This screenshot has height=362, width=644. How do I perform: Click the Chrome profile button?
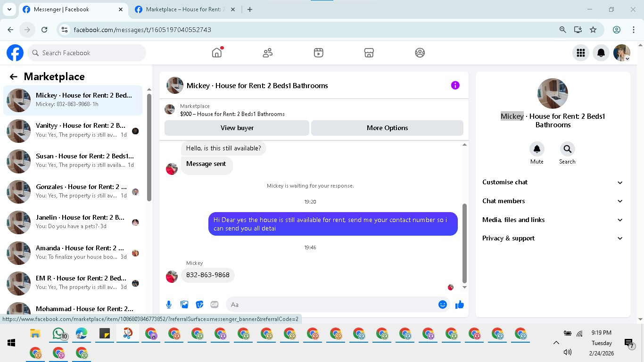click(617, 30)
